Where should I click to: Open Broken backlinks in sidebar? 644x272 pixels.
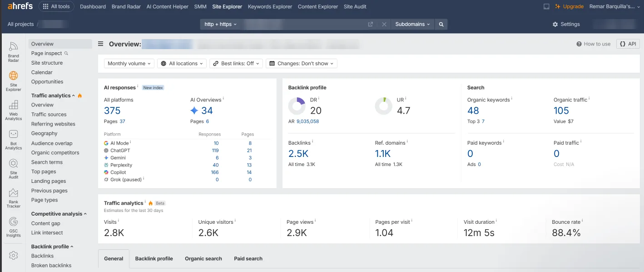click(51, 265)
